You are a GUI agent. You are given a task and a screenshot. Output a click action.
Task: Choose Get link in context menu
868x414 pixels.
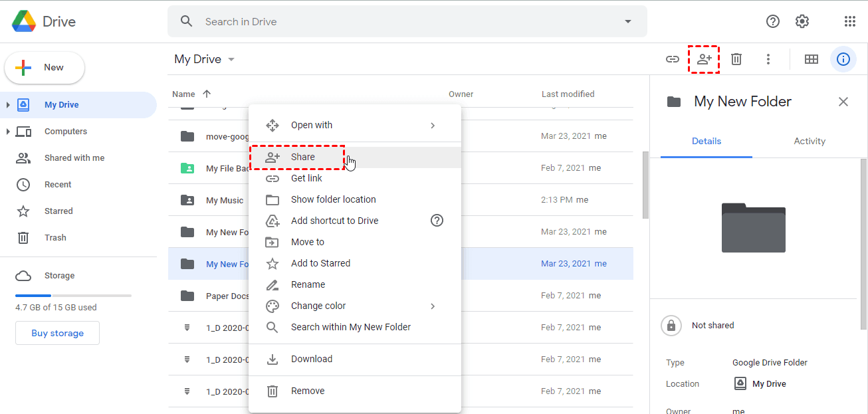pos(355,179)
